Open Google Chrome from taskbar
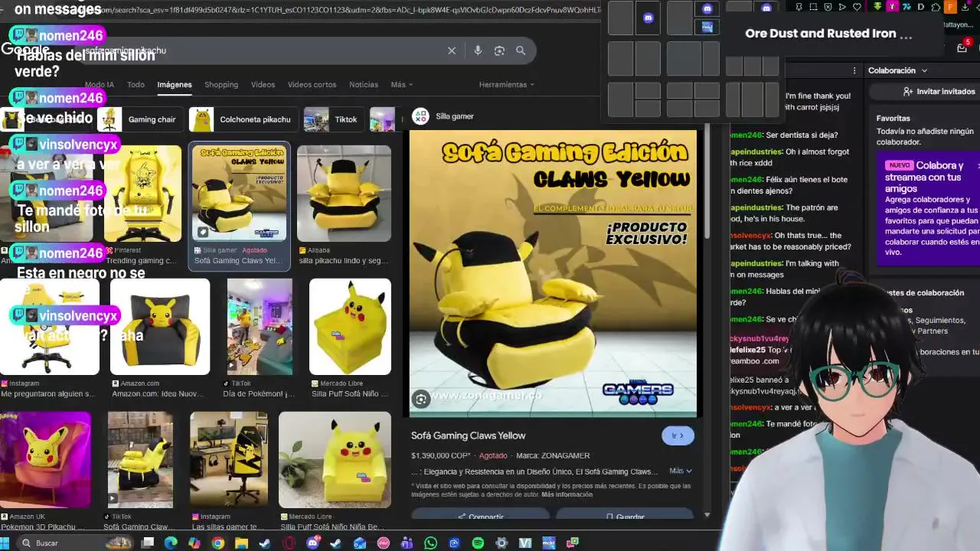The width and height of the screenshot is (980, 551). click(217, 543)
